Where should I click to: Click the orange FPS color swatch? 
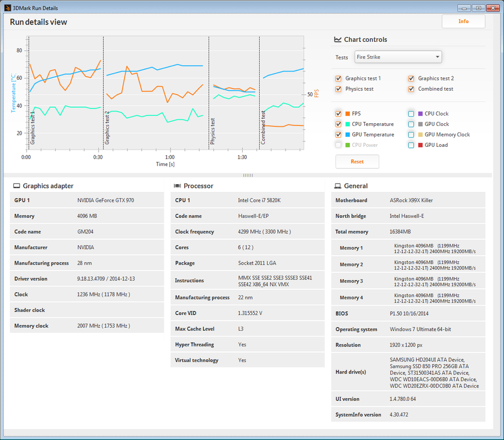[x=348, y=114]
